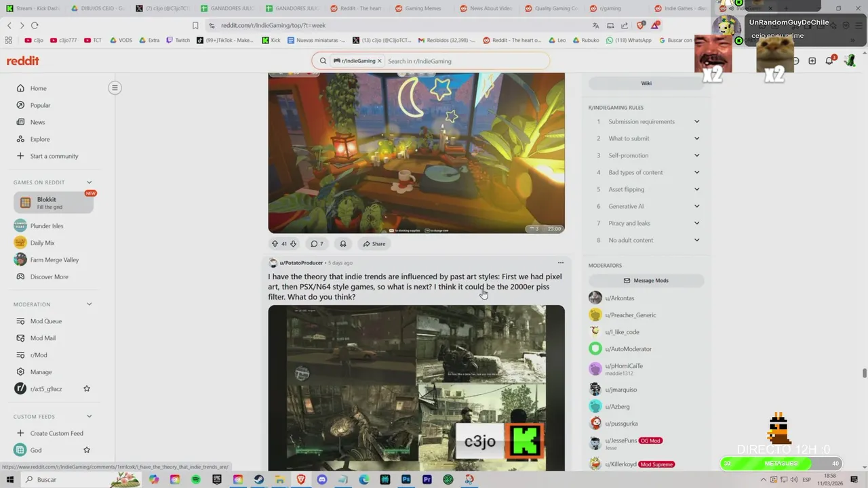Screen dimensions: 868x488
Task: Open the VODS bookmark
Action: pos(120,40)
